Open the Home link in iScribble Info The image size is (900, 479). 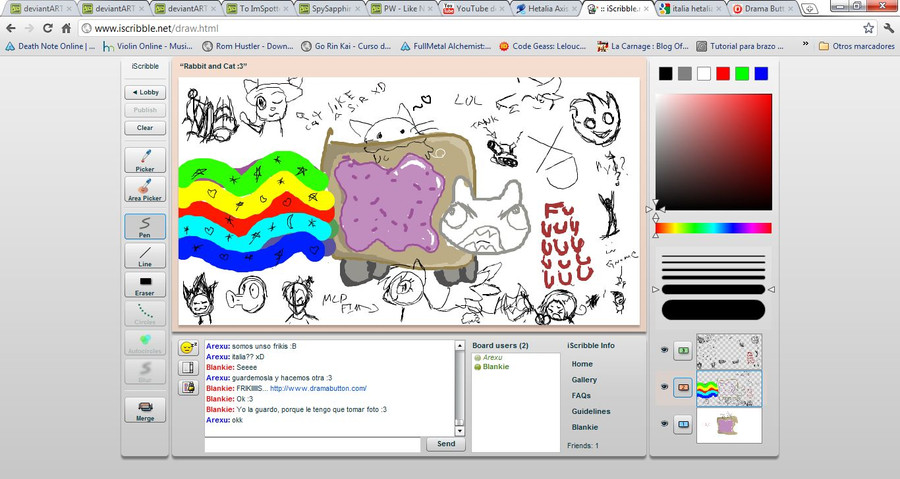point(582,364)
